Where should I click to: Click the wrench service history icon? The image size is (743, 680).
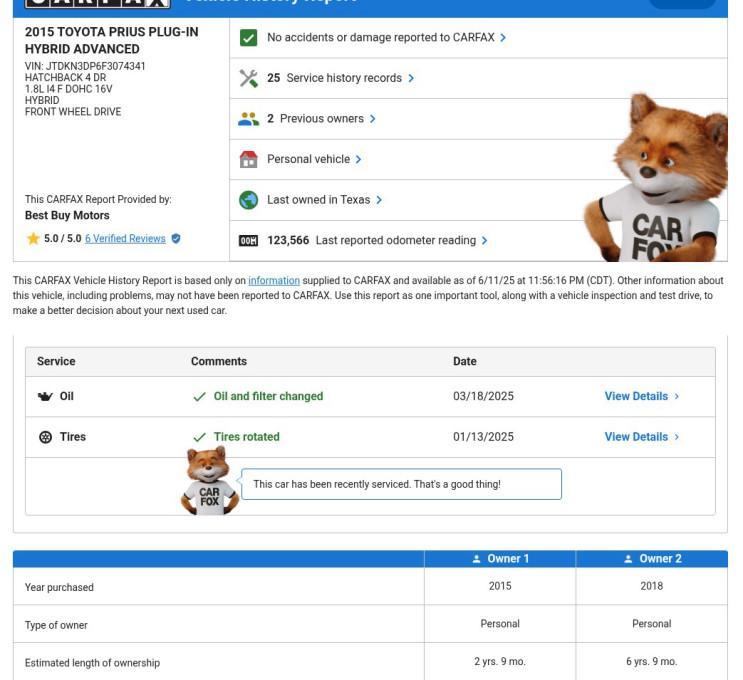coord(248,78)
